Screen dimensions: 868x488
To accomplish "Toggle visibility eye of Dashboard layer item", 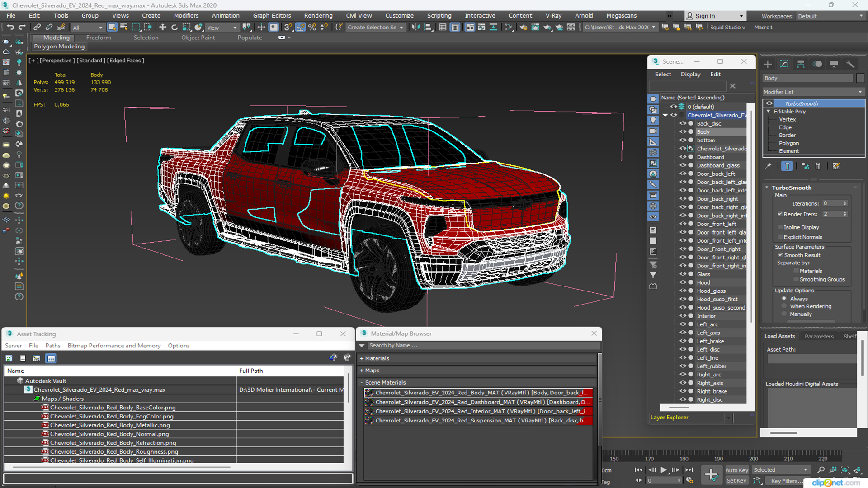I will [683, 157].
